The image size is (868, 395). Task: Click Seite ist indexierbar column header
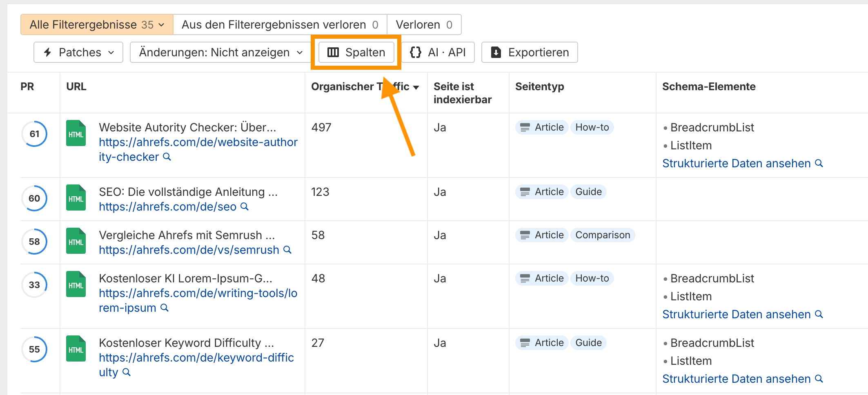[x=463, y=93]
